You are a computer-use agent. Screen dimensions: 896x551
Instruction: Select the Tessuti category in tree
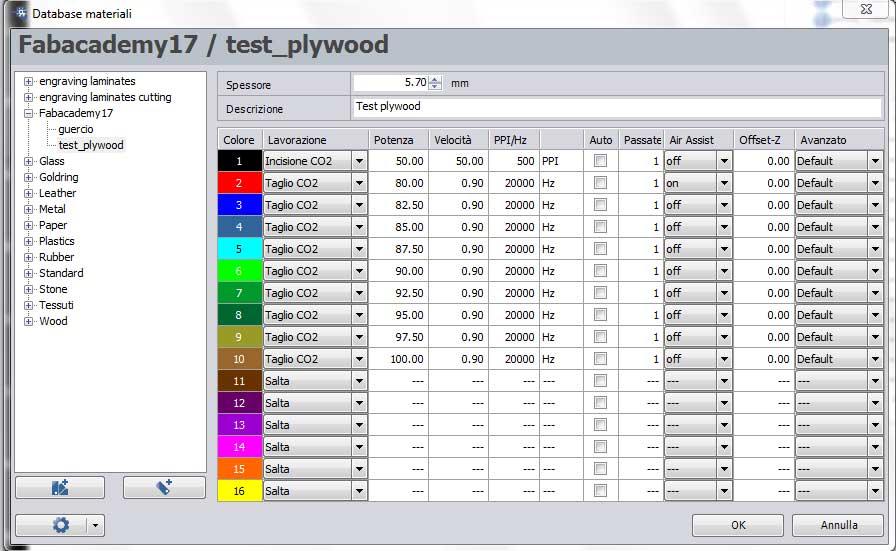click(x=56, y=305)
